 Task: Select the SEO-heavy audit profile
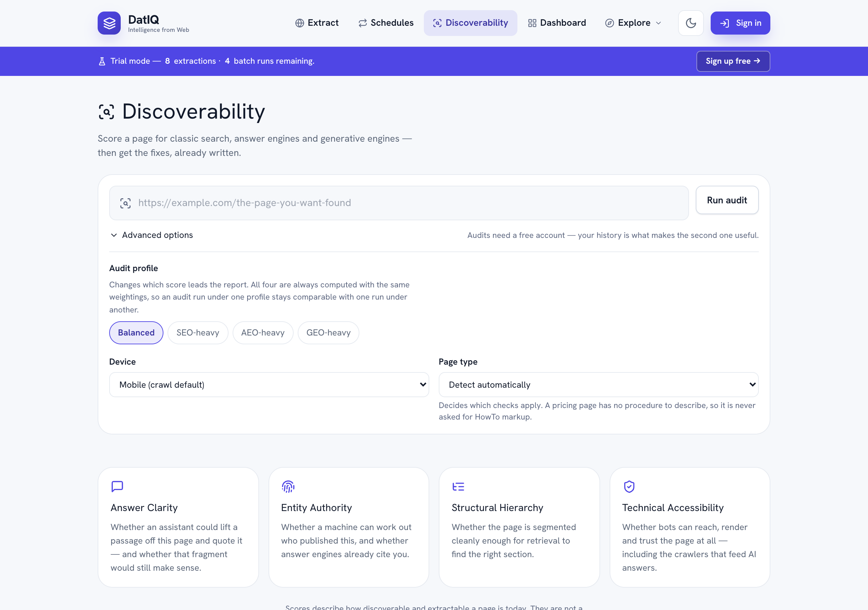pyautogui.click(x=198, y=332)
